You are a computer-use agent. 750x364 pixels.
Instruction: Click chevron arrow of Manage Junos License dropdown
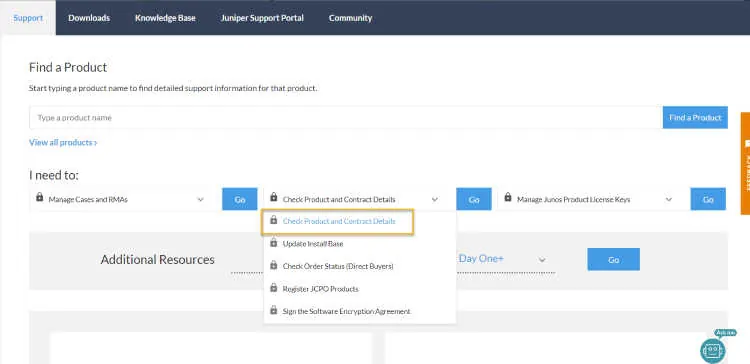pyautogui.click(x=669, y=199)
